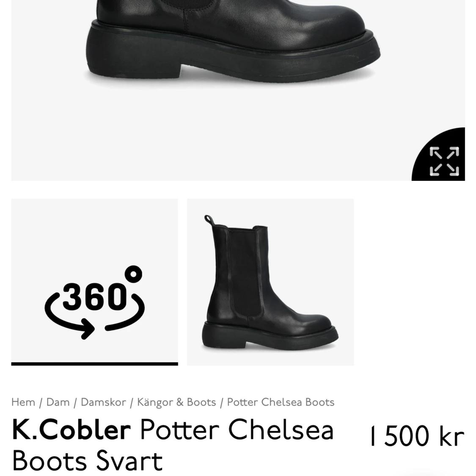
Task: Click the 1 500 kr price
Action: (x=417, y=436)
